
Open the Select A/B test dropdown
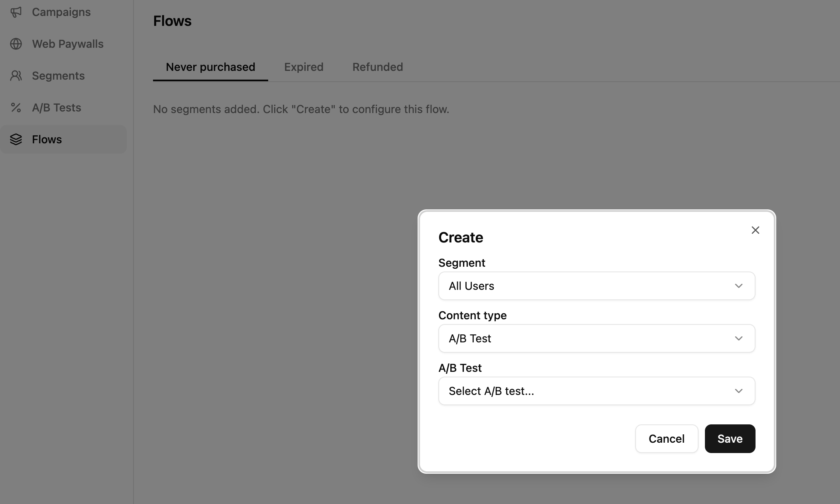(x=597, y=391)
